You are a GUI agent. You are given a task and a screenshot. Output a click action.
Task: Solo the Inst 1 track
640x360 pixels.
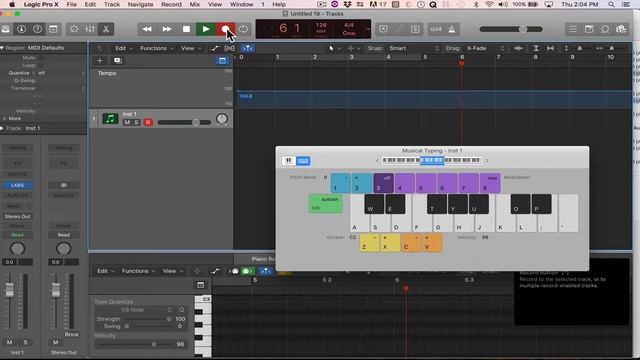tap(136, 122)
